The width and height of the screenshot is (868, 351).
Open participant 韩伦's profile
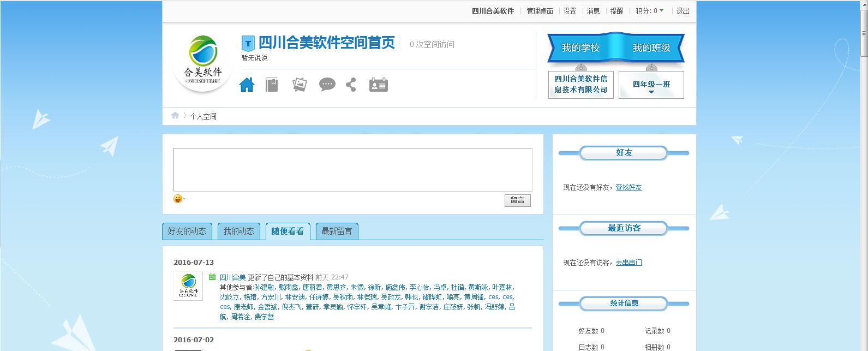pyautogui.click(x=411, y=297)
